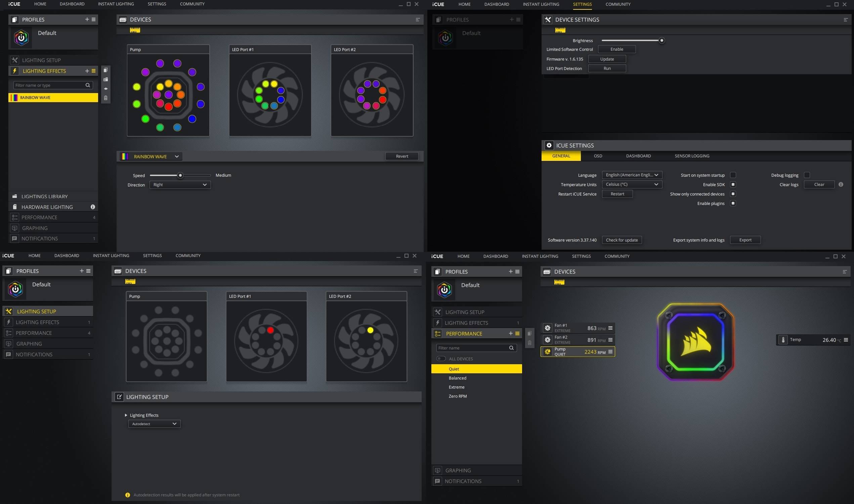Screen dimensions: 854x504
Task: Switch to Sensor Logging tab
Action: (x=692, y=156)
